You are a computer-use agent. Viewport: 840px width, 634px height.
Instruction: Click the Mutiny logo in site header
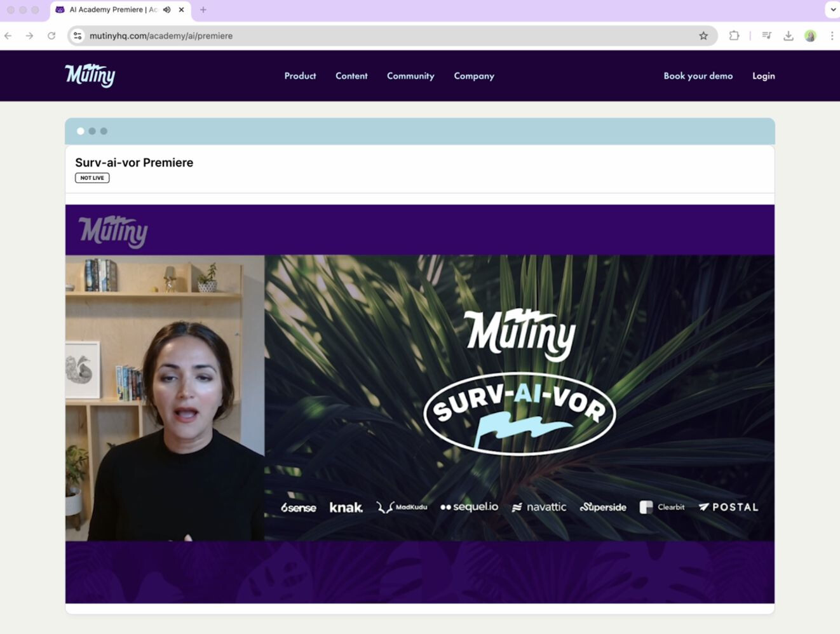click(x=90, y=76)
